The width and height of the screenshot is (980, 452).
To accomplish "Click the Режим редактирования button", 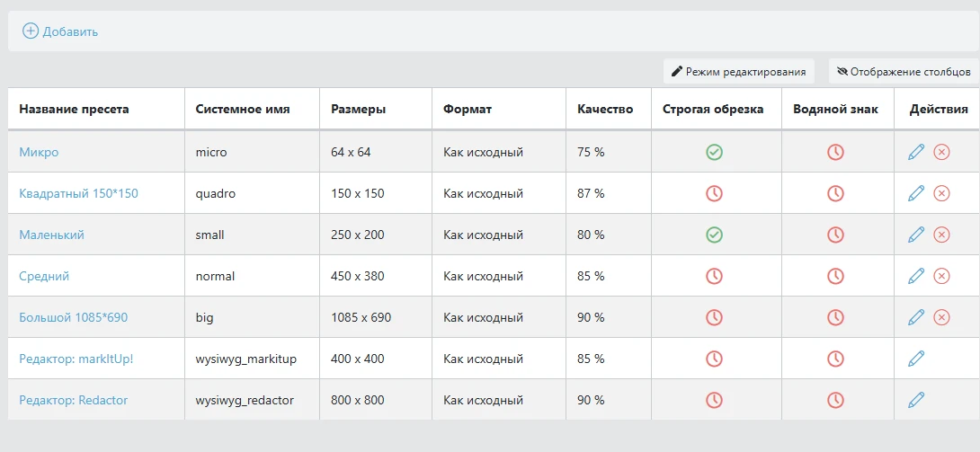I will [739, 71].
